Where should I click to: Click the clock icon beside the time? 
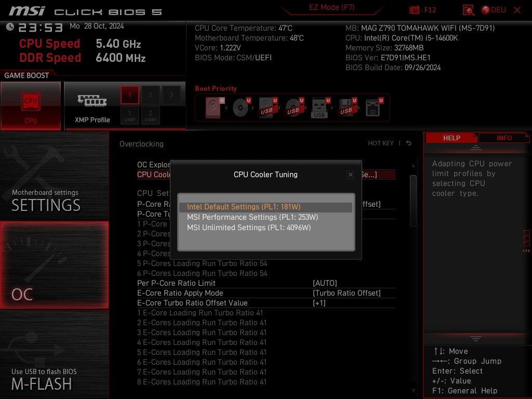[x=10, y=27]
